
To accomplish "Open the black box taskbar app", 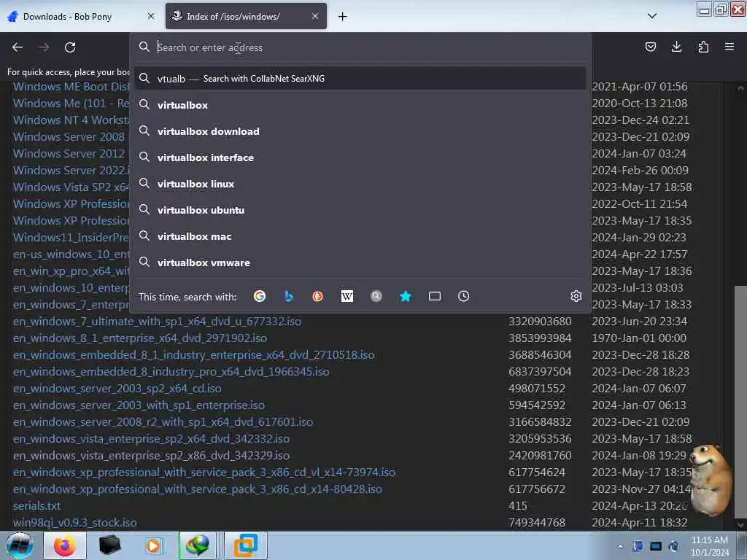I will click(109, 545).
